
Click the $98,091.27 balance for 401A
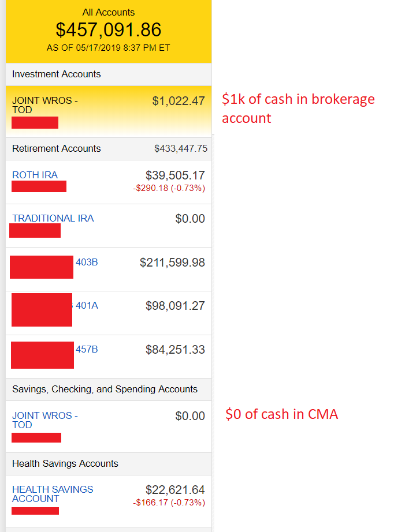[x=175, y=306]
